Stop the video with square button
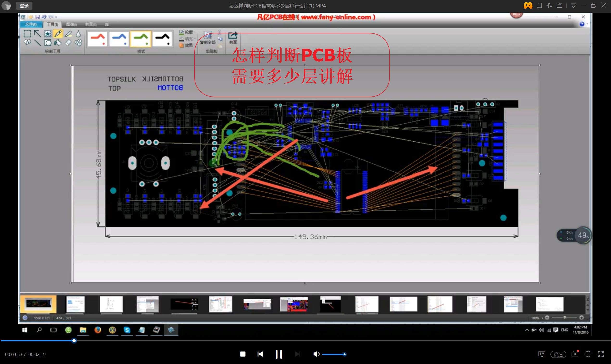The image size is (611, 364). (243, 354)
